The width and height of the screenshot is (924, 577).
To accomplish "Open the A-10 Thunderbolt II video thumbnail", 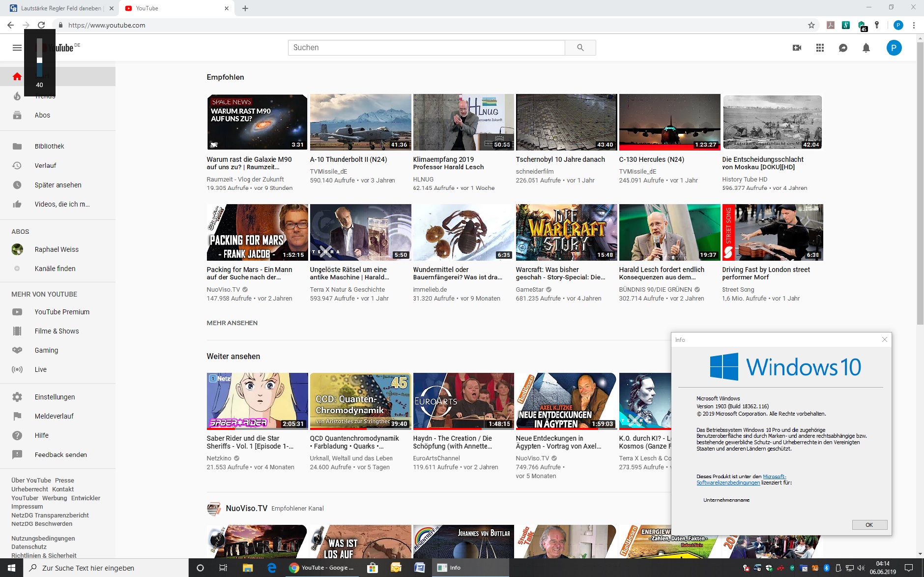I will (x=360, y=122).
